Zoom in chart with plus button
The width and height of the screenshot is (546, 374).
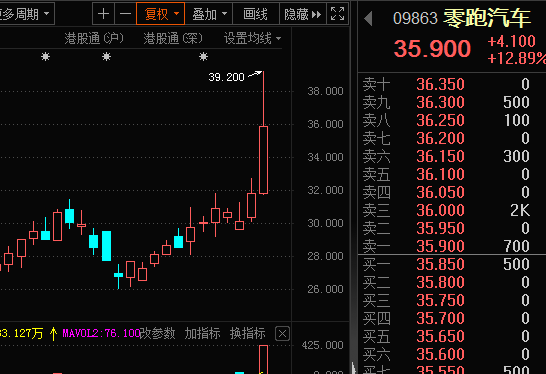tap(103, 14)
